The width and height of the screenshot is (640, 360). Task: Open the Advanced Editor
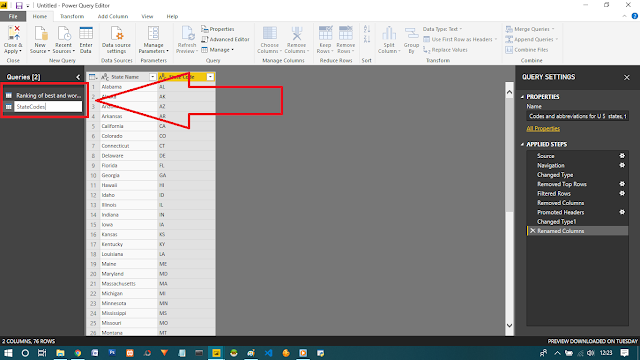(x=225, y=39)
